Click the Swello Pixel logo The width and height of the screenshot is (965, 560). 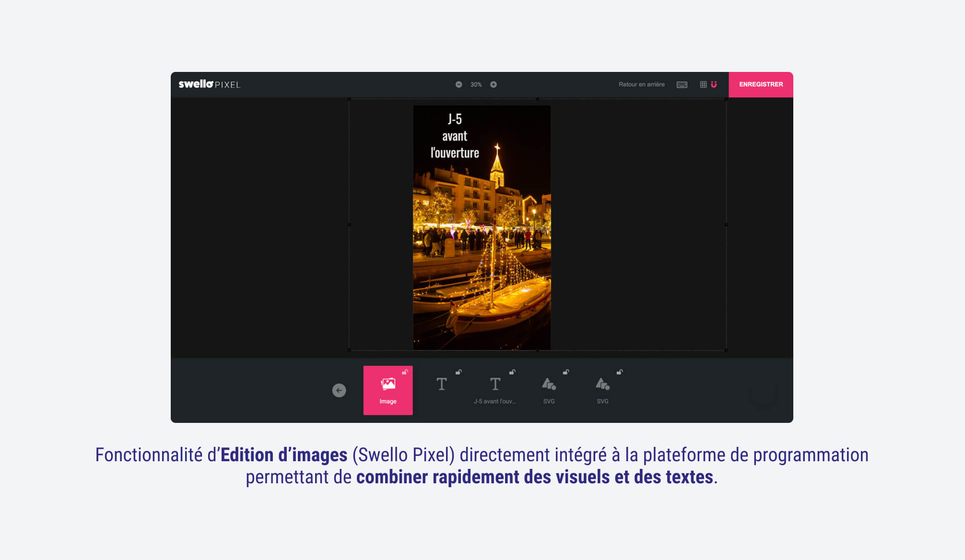[209, 84]
